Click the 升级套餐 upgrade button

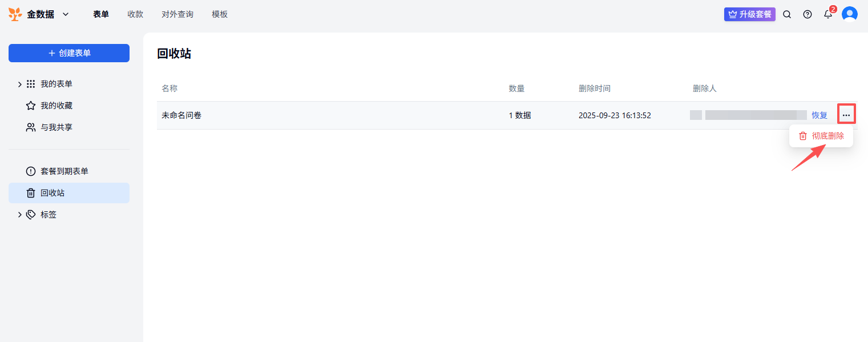click(x=750, y=14)
